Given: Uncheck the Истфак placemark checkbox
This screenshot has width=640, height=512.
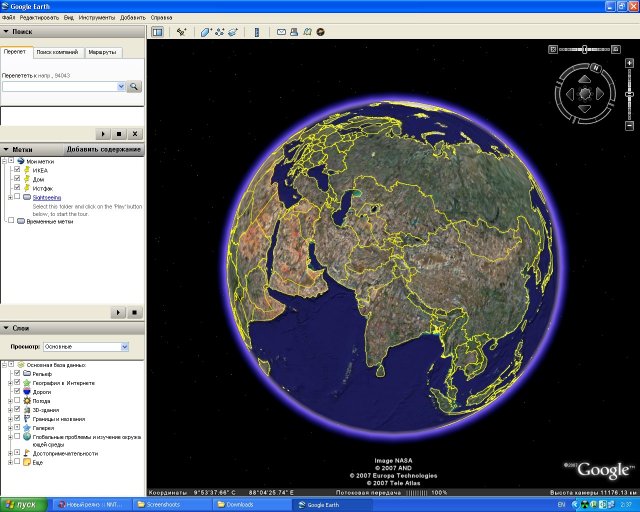Looking at the screenshot, I should tap(17, 187).
